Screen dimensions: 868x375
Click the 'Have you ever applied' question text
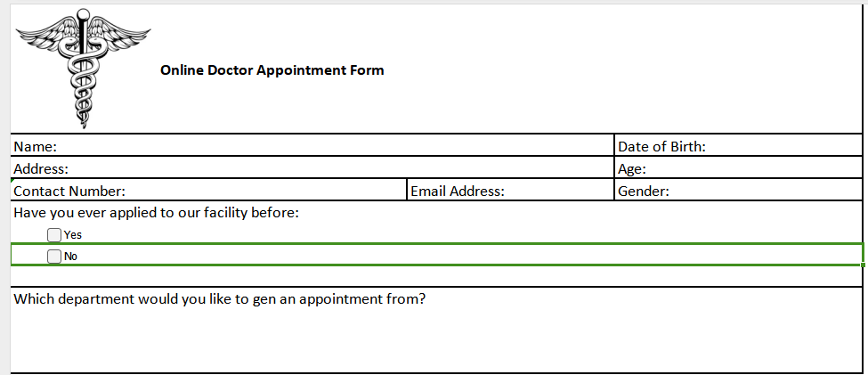tap(156, 213)
